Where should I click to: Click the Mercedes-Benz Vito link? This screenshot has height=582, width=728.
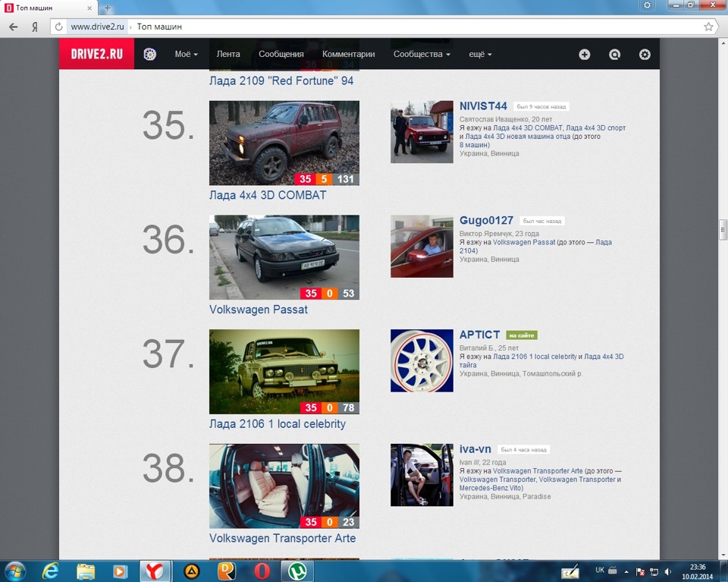click(491, 488)
